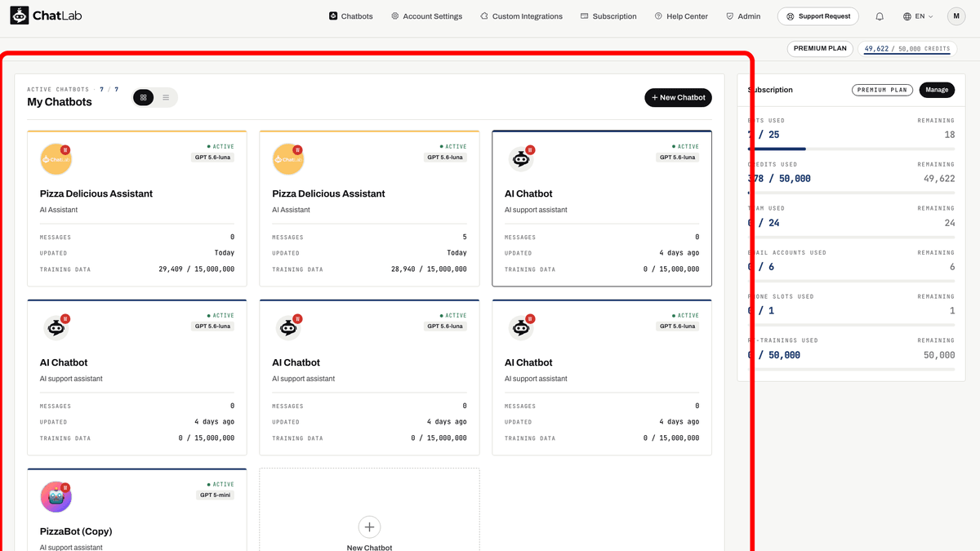This screenshot has height=551, width=980.
Task: Click Premium Plan pill in Subscription panel
Action: tap(883, 90)
